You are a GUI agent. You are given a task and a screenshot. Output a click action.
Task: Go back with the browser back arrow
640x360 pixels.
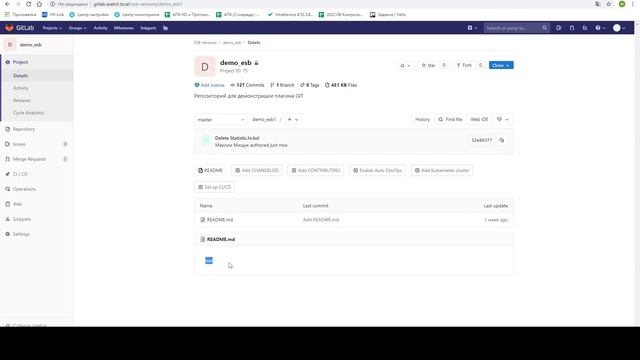click(7, 4)
